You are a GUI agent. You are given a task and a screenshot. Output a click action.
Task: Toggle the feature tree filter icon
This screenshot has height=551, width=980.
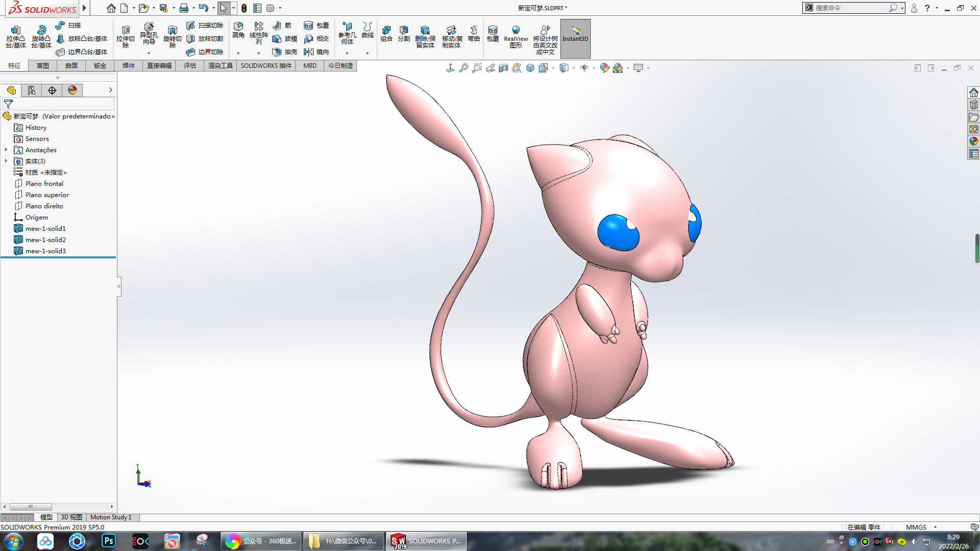click(9, 104)
